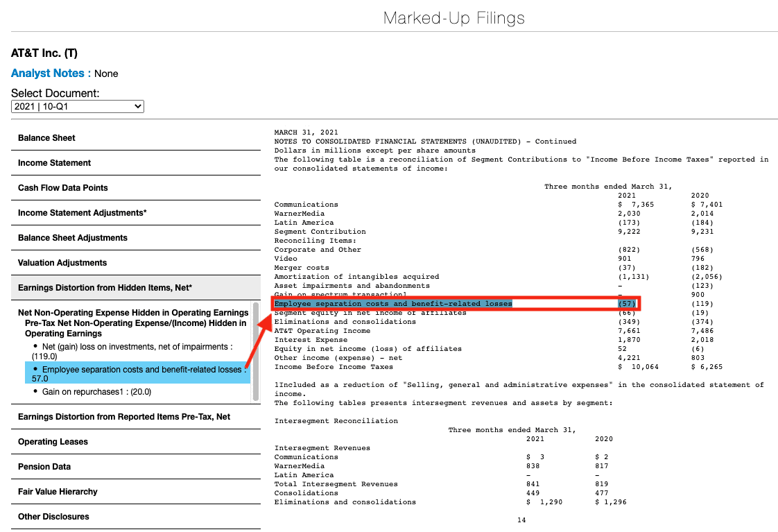Select Employee separation costs highlighted item
The width and height of the screenshot is (778, 532).
pos(137,374)
